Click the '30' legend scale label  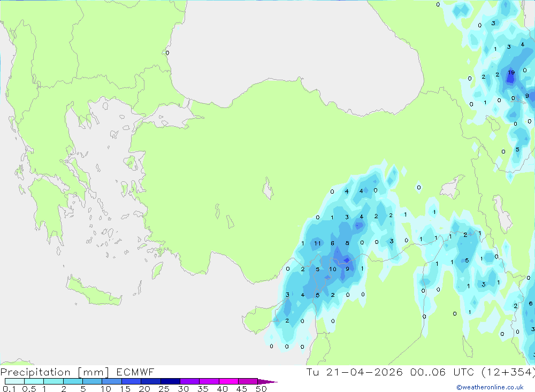(x=183, y=389)
